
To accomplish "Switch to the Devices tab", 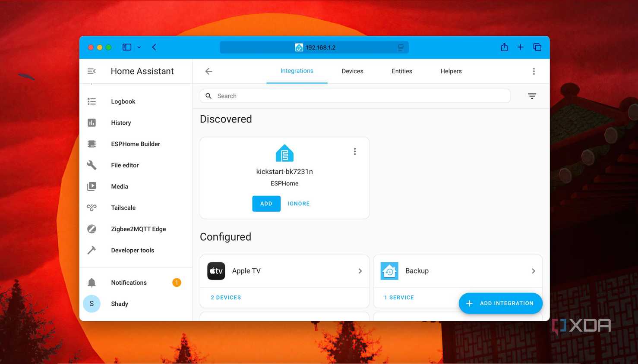I will [x=352, y=71].
